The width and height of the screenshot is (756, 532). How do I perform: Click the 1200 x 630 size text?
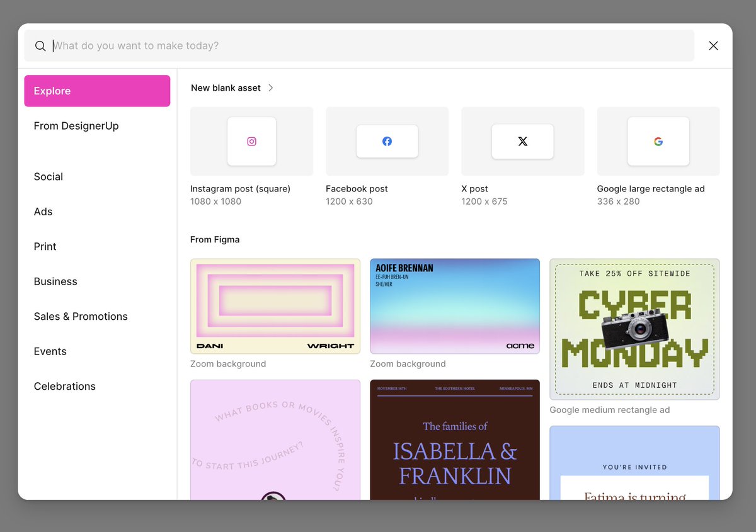pyautogui.click(x=349, y=201)
